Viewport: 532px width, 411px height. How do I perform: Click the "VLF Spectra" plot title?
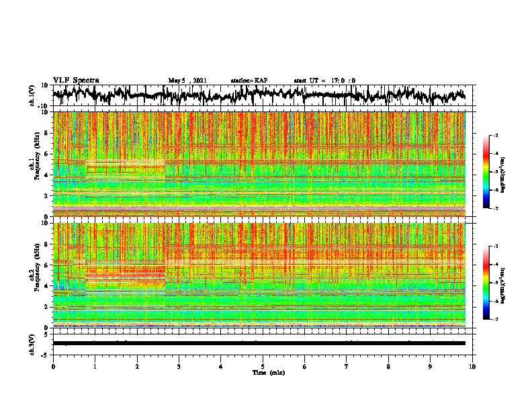[x=76, y=80]
